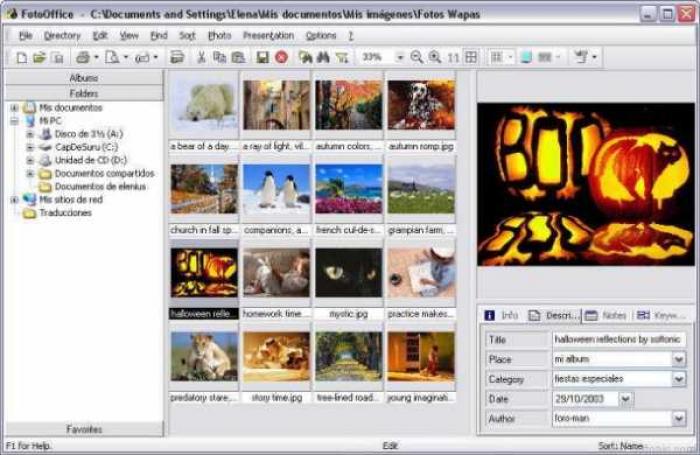Click the tree-lined road thumbnail

pyautogui.click(x=349, y=356)
